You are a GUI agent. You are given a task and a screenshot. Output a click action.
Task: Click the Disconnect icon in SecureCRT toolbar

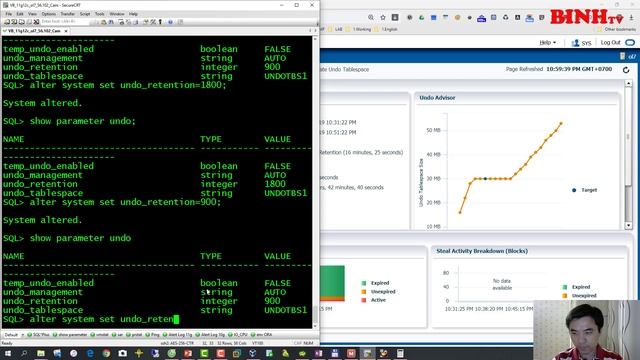pos(36,22)
